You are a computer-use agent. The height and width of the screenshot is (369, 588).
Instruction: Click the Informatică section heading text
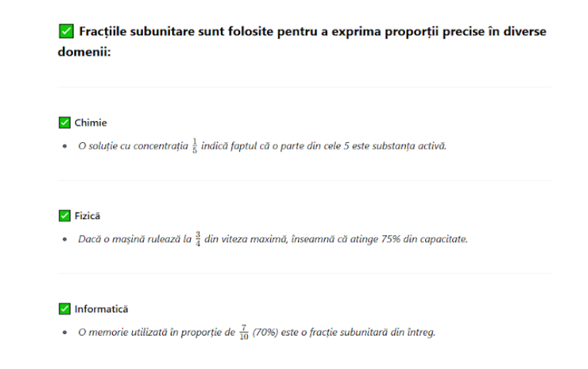pyautogui.click(x=101, y=309)
